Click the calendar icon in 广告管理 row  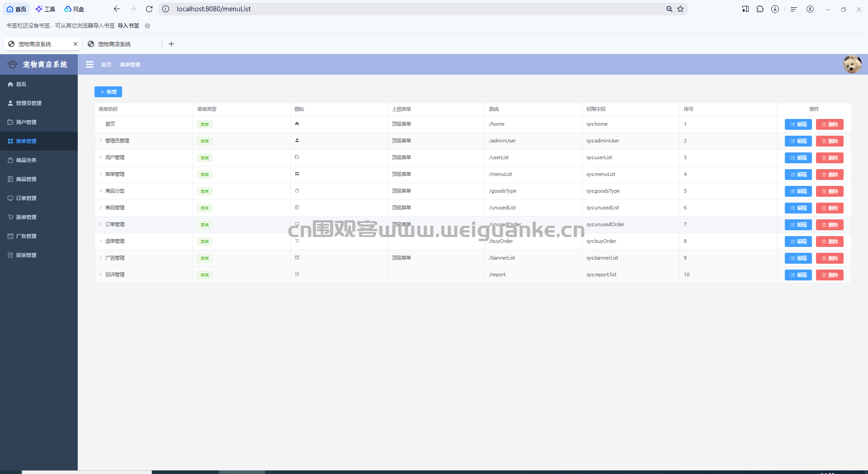click(297, 257)
